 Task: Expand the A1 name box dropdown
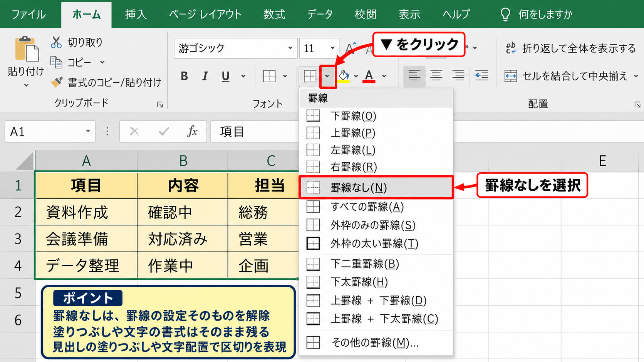[x=88, y=132]
